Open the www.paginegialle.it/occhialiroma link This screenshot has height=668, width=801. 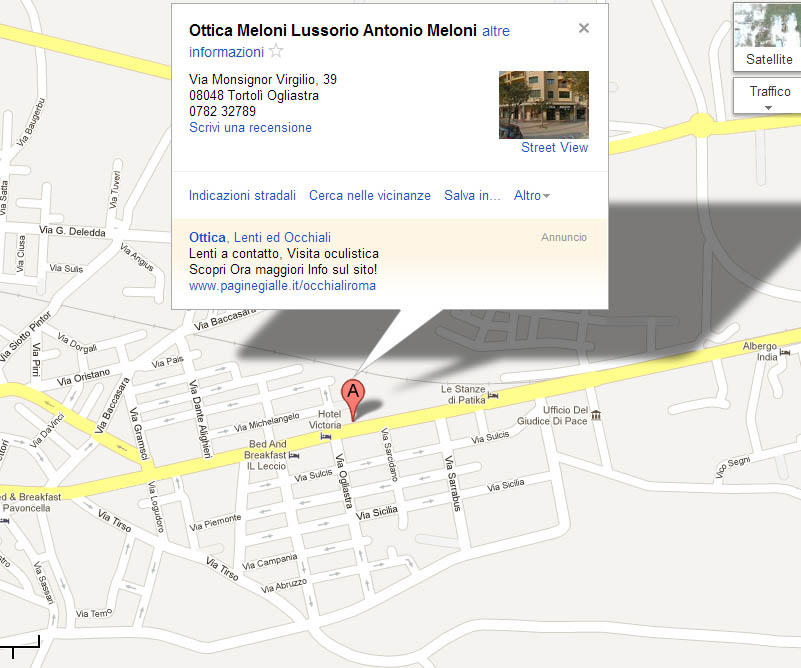point(282,285)
